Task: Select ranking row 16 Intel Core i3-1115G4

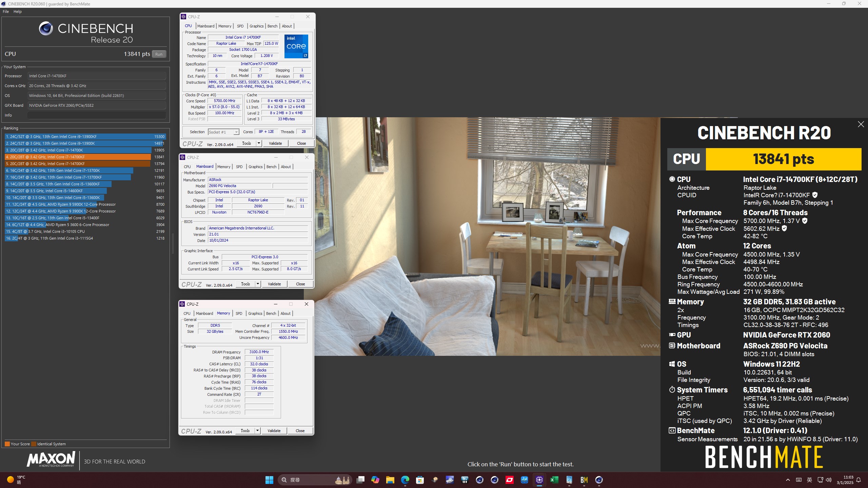Action: tap(85, 238)
